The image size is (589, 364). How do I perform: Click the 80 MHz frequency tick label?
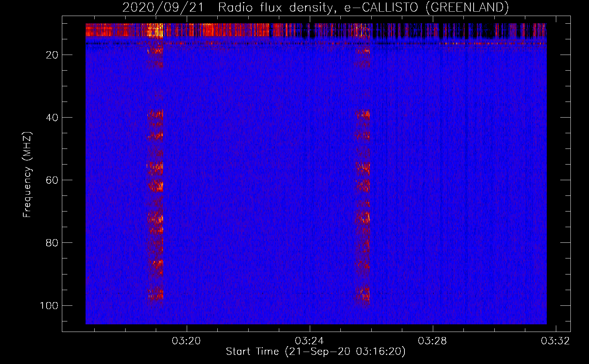tap(52, 243)
